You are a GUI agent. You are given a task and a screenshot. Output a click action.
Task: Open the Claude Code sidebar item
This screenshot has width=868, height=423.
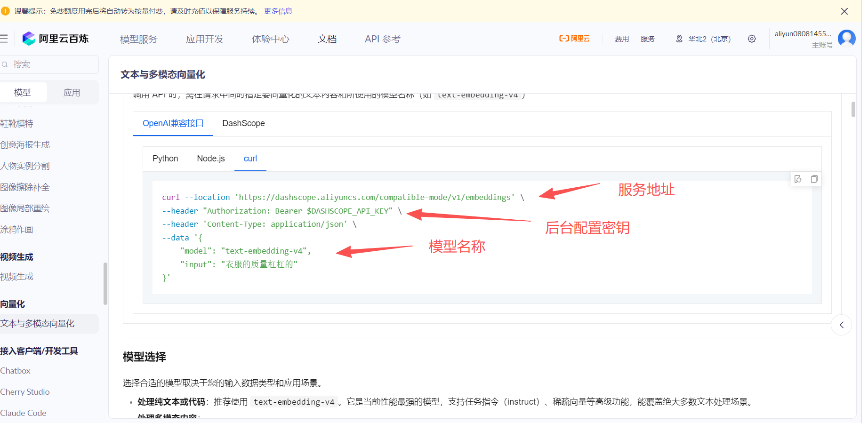[24, 413]
